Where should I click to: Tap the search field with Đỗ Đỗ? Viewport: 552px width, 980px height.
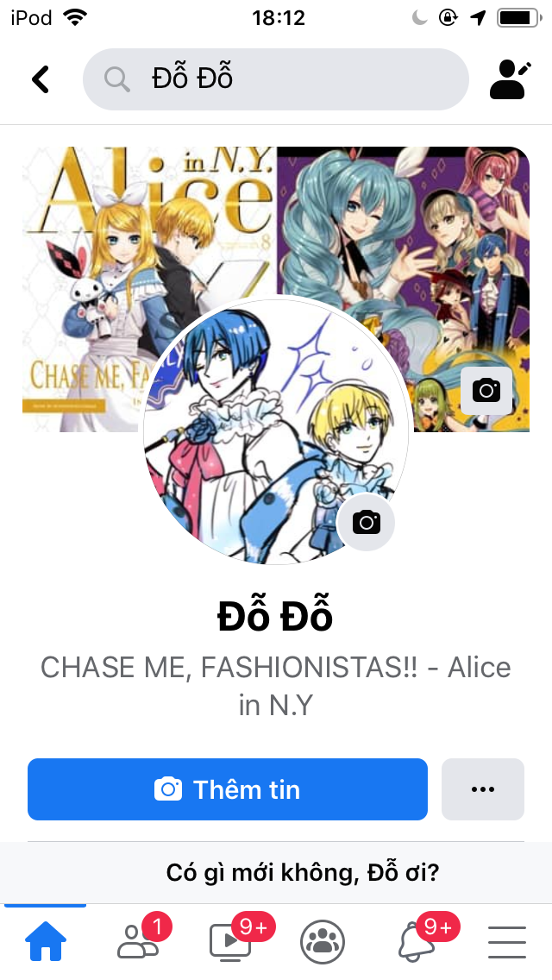(x=276, y=79)
